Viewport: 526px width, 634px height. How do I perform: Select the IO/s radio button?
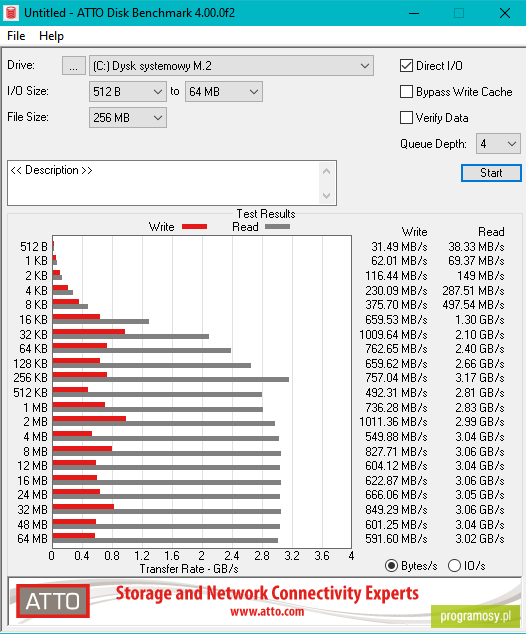coord(454,565)
